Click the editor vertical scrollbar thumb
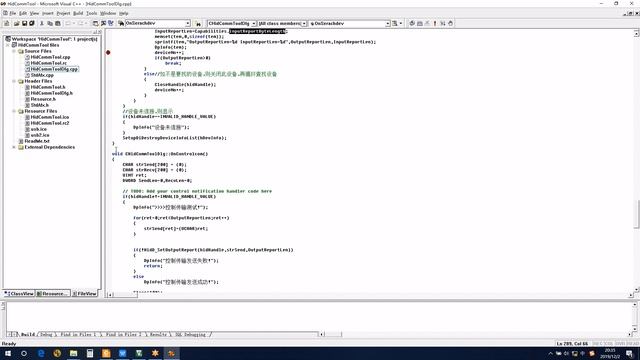This screenshot has width=640, height=360. [636, 214]
